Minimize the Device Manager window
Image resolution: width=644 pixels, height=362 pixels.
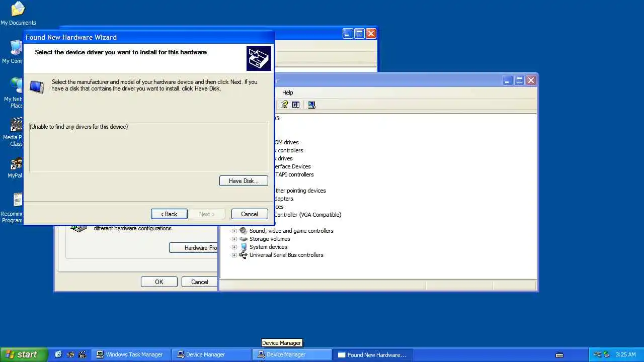coord(507,80)
